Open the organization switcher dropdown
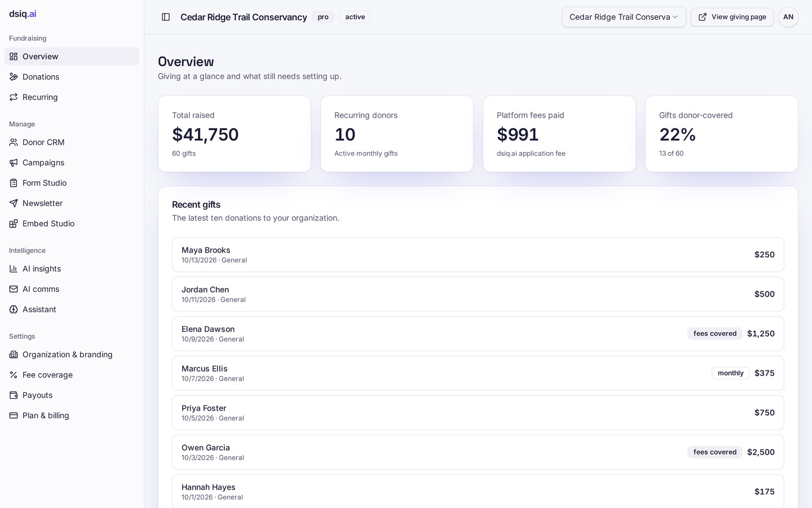 (624, 17)
